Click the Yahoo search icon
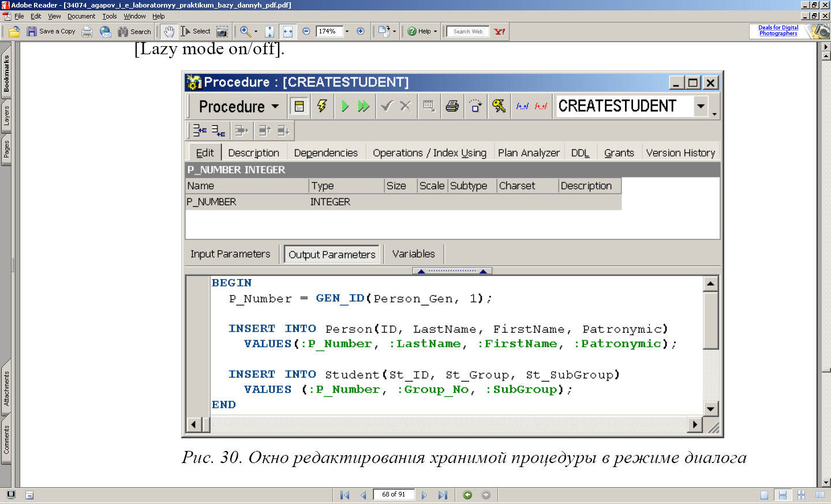The height and width of the screenshot is (504, 831). tap(500, 32)
